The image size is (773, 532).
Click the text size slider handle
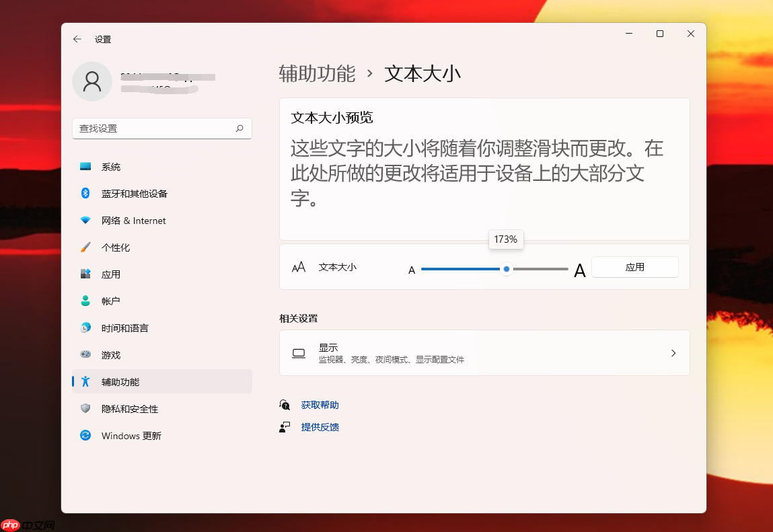tap(506, 269)
